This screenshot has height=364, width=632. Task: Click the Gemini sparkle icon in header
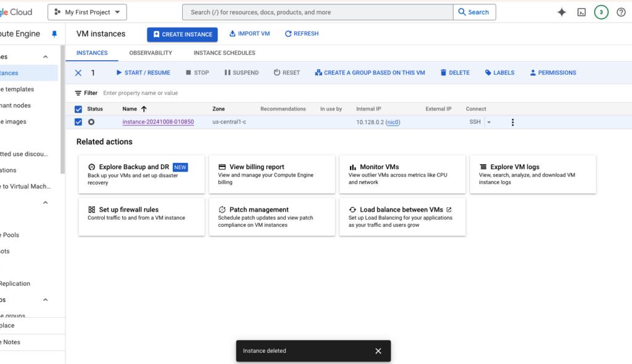(562, 12)
